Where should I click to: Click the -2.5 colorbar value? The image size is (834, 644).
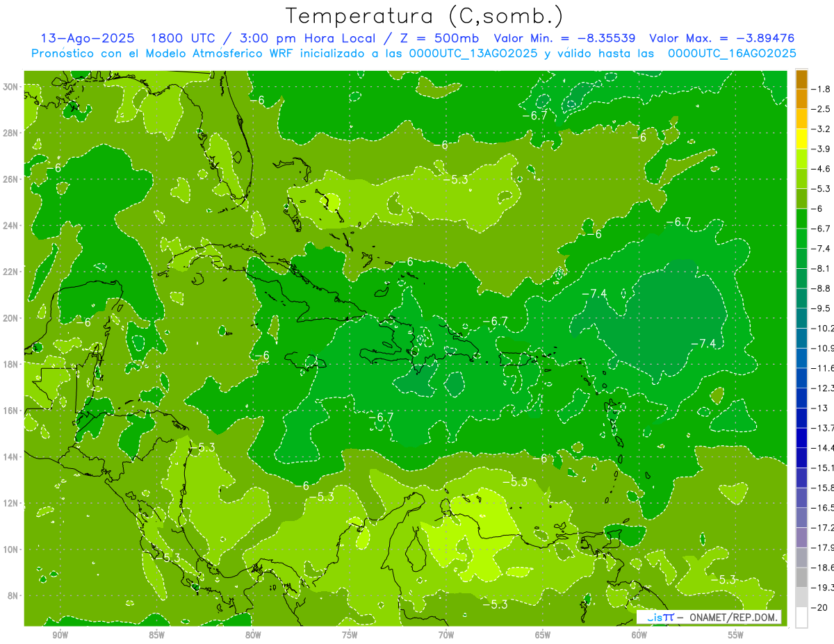coord(821,109)
